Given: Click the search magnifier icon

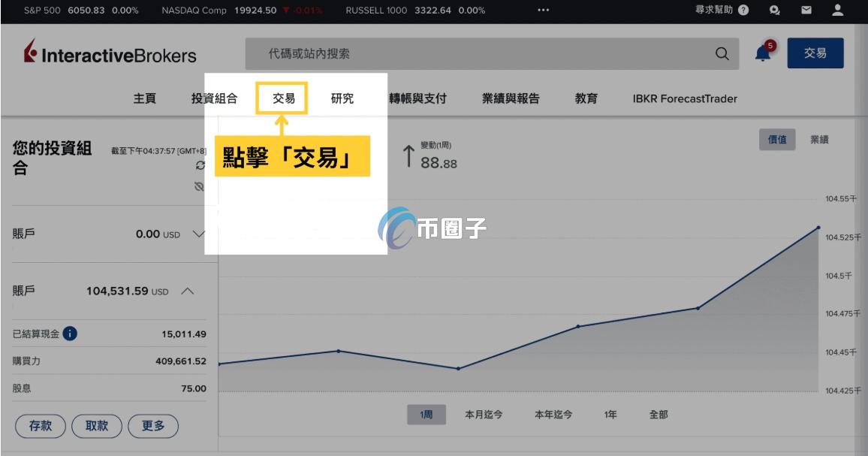Looking at the screenshot, I should (x=722, y=55).
